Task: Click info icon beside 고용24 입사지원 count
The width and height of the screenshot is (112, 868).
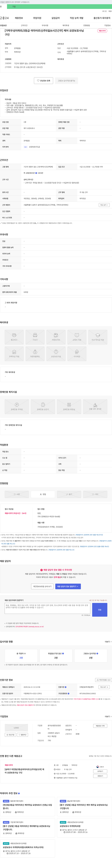Action: (97, 653)
